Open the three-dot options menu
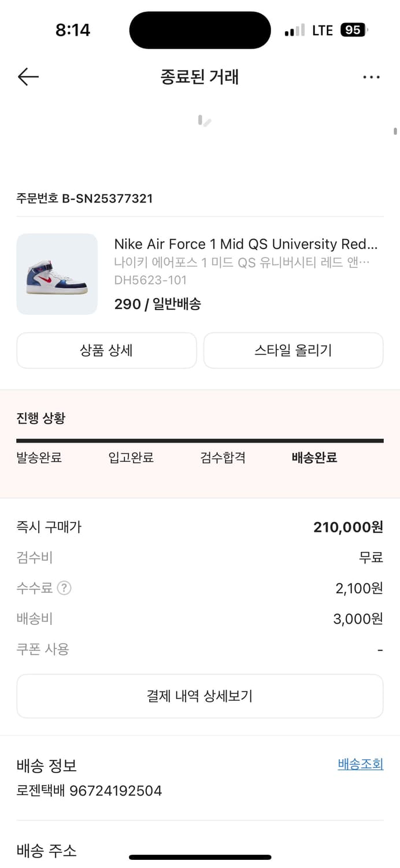Image resolution: width=400 pixels, height=868 pixels. [x=372, y=76]
